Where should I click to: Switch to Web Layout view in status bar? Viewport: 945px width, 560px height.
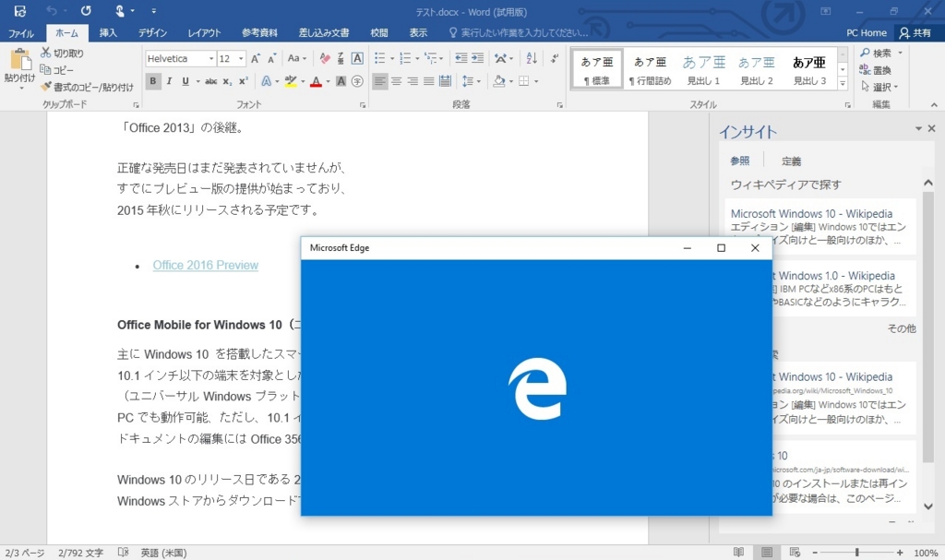(795, 553)
